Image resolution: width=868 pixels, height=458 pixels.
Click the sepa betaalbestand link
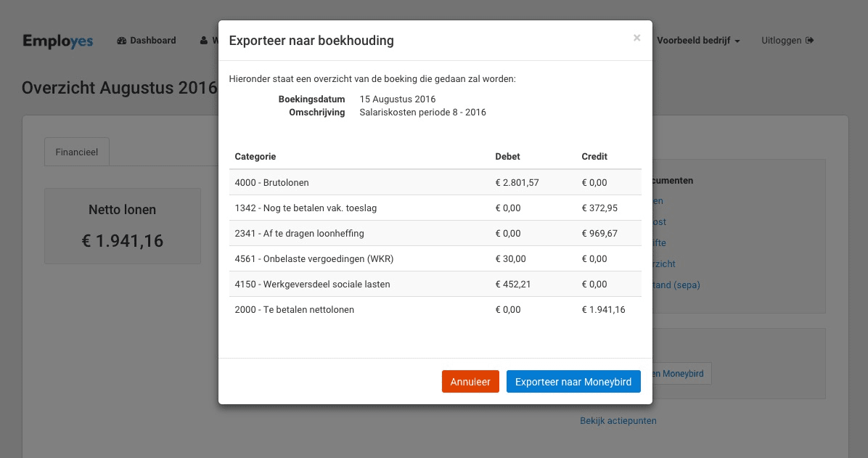675,285
